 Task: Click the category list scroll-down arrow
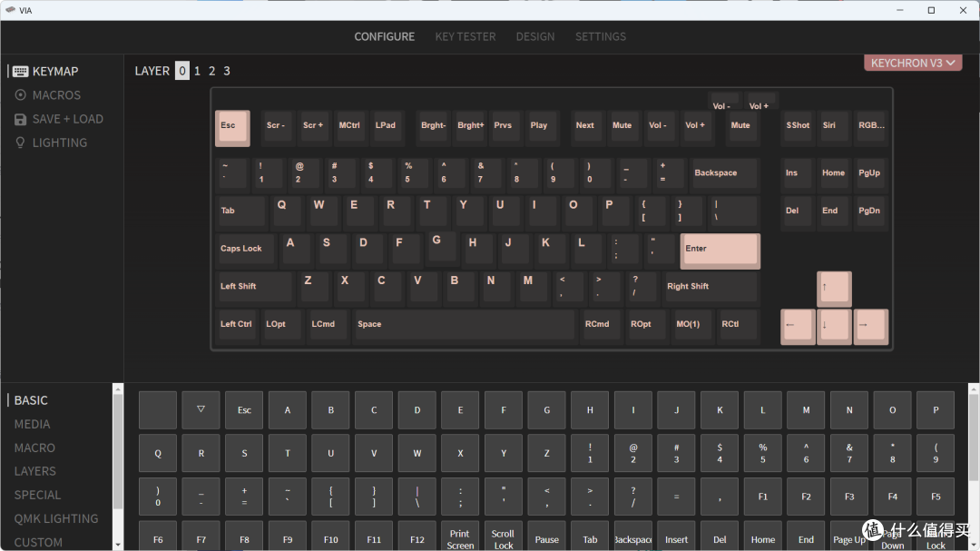pos(118,545)
